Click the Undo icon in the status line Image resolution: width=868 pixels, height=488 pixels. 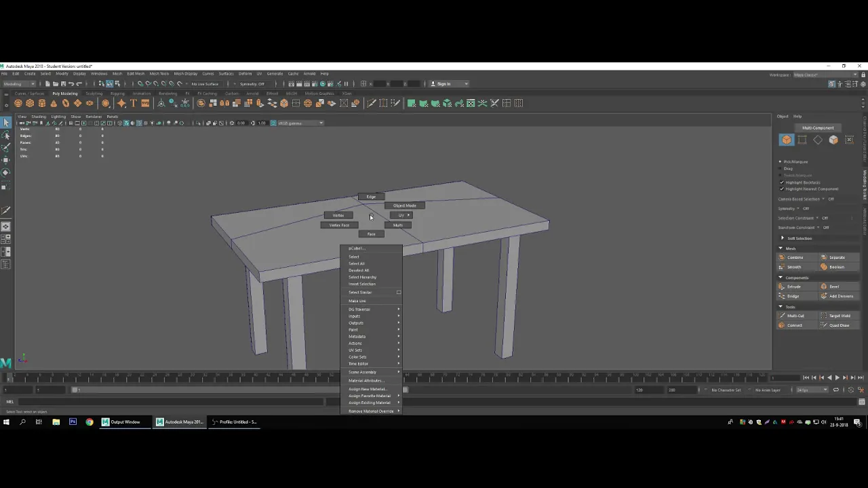(72, 84)
